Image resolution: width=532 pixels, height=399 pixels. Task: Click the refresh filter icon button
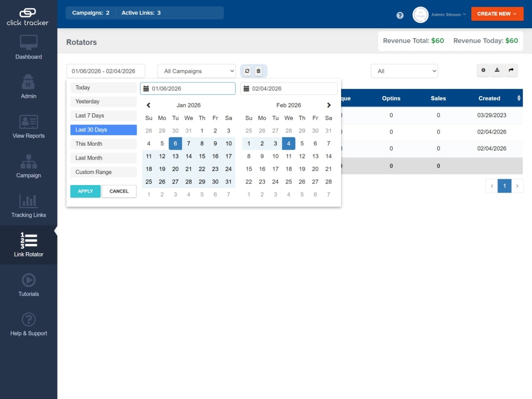click(247, 71)
